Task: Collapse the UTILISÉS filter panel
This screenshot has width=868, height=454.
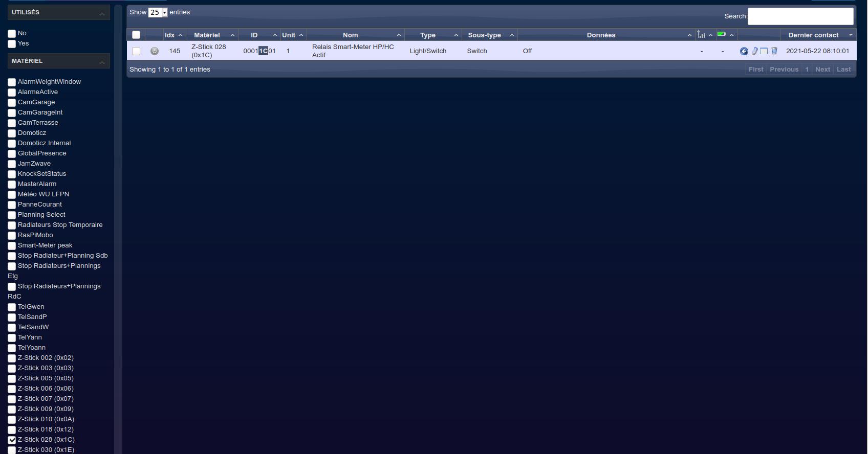Action: click(x=102, y=13)
